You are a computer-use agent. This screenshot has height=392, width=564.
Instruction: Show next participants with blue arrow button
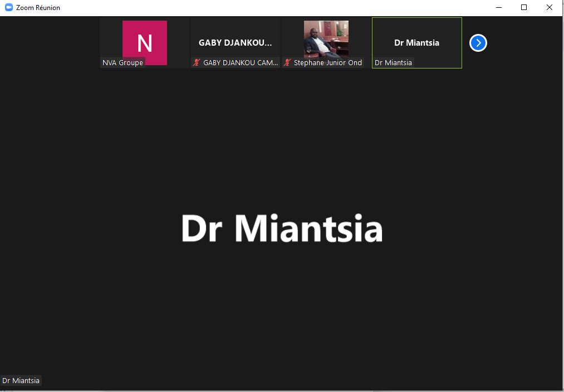pyautogui.click(x=478, y=43)
